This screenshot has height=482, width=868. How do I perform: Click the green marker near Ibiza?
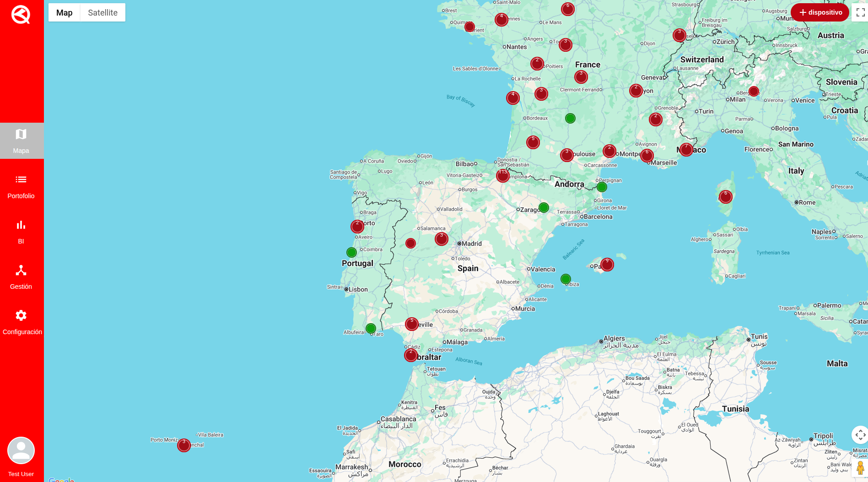pyautogui.click(x=566, y=279)
